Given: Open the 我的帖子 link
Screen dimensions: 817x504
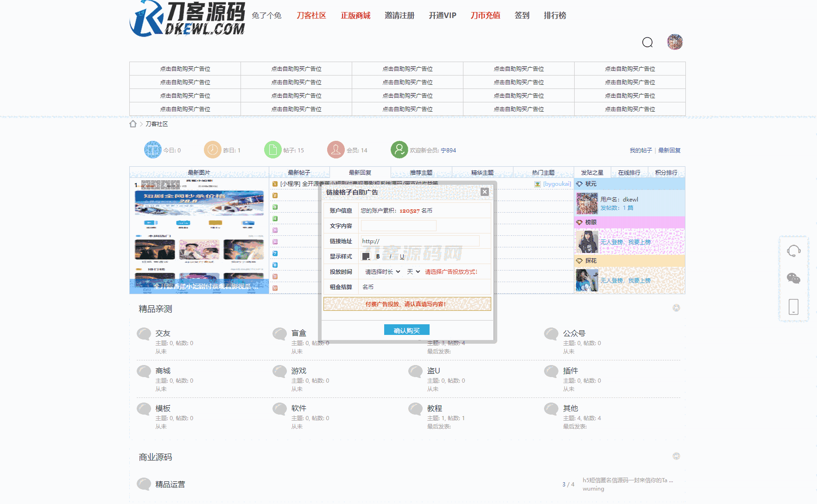Looking at the screenshot, I should click(x=641, y=150).
